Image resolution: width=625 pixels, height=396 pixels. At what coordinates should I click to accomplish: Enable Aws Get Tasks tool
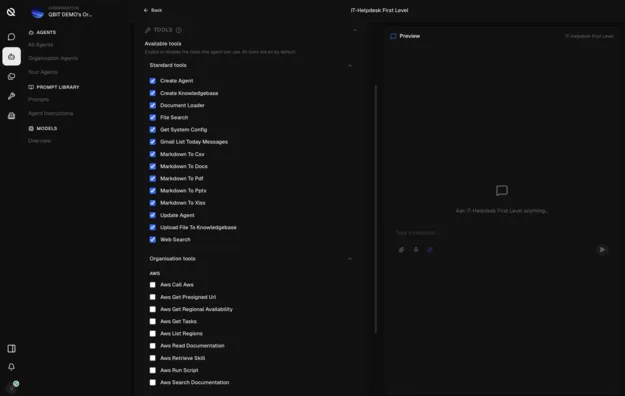153,321
